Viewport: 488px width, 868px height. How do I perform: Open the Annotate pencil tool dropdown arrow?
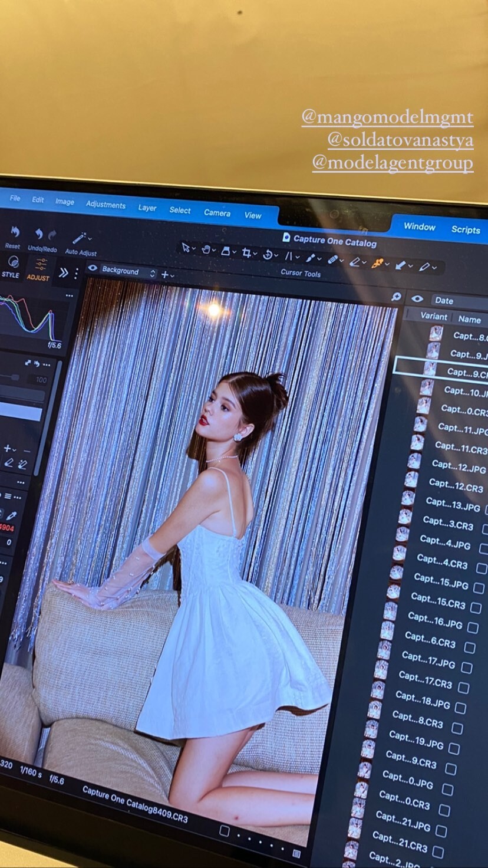tap(434, 268)
